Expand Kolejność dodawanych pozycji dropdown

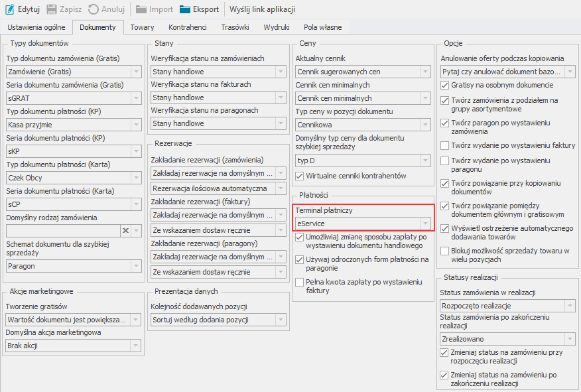[x=281, y=320]
